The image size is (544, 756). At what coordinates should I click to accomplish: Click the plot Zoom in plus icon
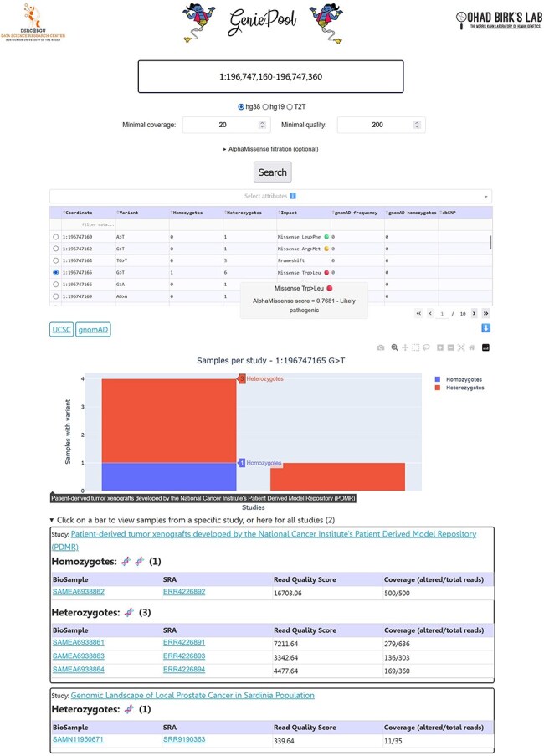pyautogui.click(x=440, y=347)
